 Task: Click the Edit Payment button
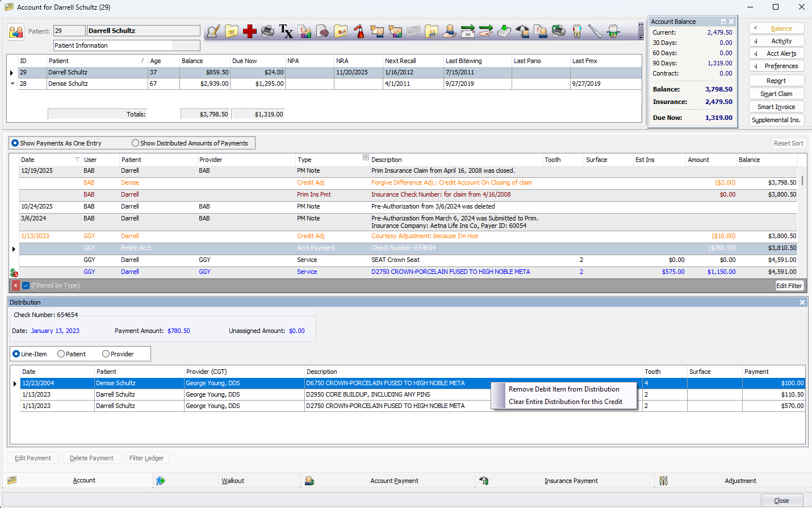pyautogui.click(x=33, y=458)
